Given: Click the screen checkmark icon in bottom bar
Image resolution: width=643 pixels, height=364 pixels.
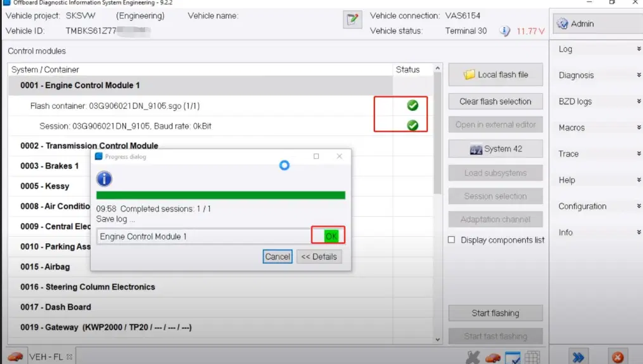Looking at the screenshot, I should [513, 358].
